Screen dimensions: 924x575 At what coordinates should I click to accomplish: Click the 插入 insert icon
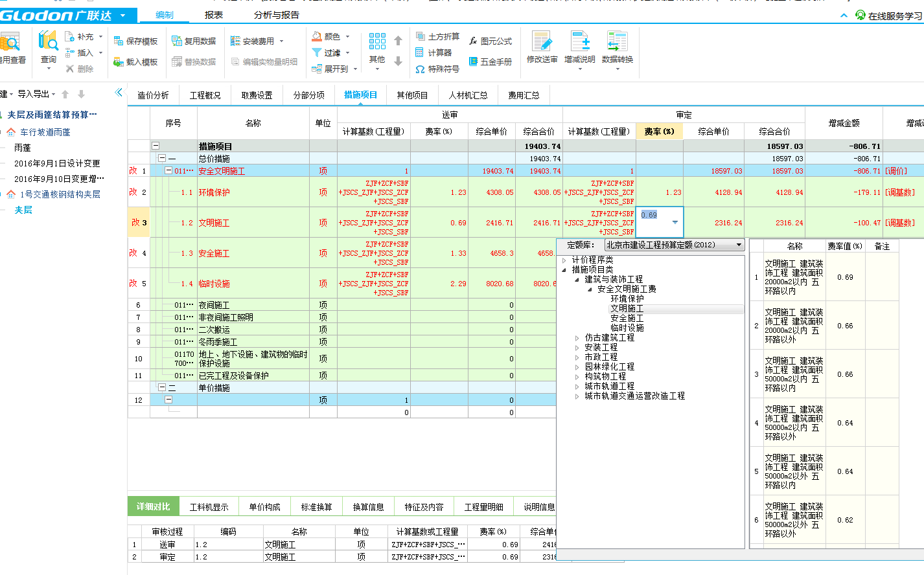click(70, 53)
